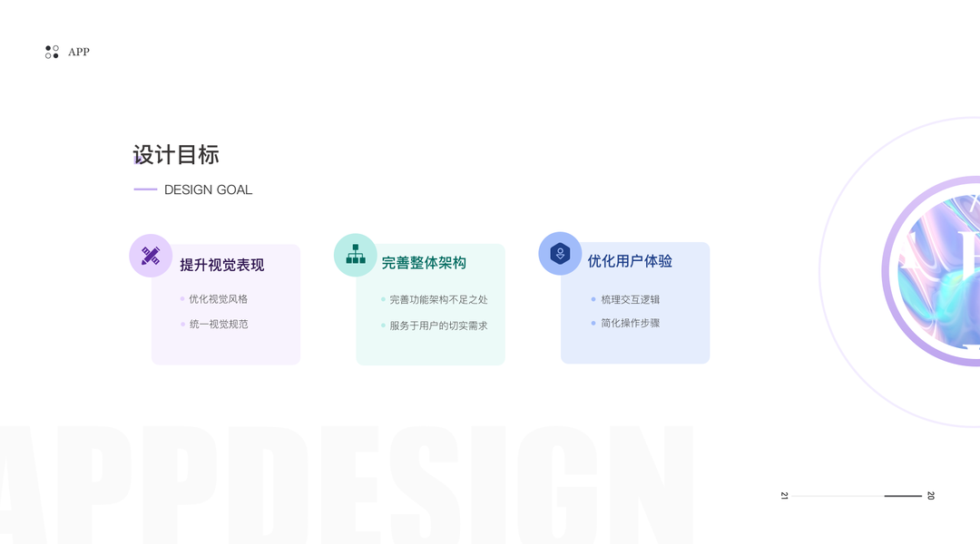Viewport: 980px width, 544px height.
Task: Click page number 20
Action: tap(931, 496)
